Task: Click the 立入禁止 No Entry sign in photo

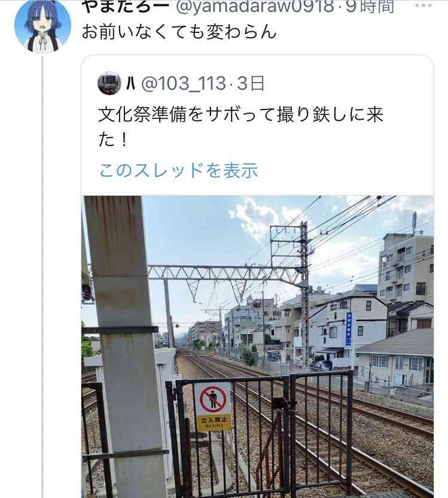Action: point(213,407)
